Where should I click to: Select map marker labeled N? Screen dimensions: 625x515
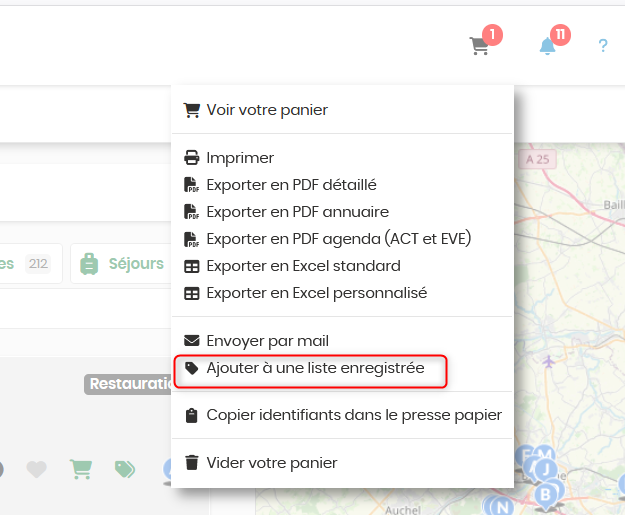[x=502, y=507]
